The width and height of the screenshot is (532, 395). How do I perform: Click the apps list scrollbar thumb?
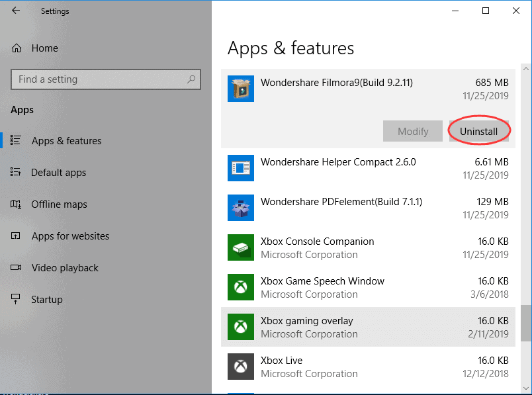tap(526, 324)
